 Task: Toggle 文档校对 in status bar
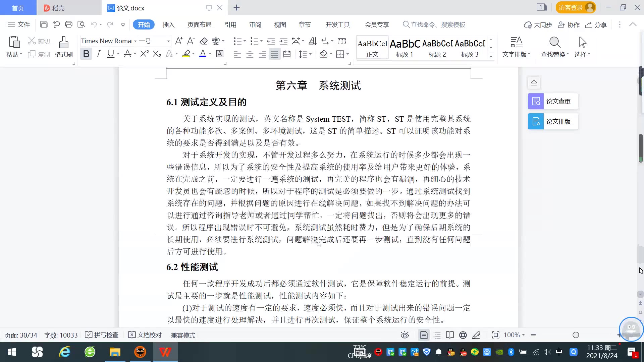tap(145, 335)
